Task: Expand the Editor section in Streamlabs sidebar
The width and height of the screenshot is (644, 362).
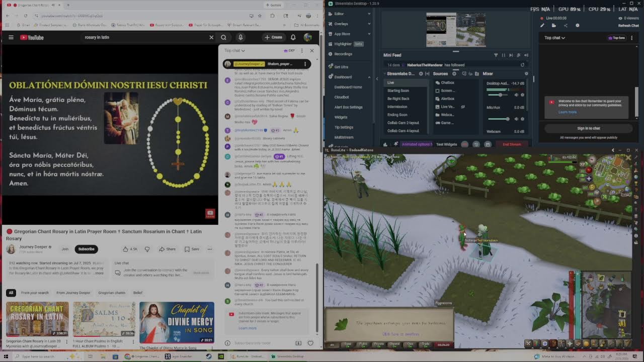Action: point(369,14)
